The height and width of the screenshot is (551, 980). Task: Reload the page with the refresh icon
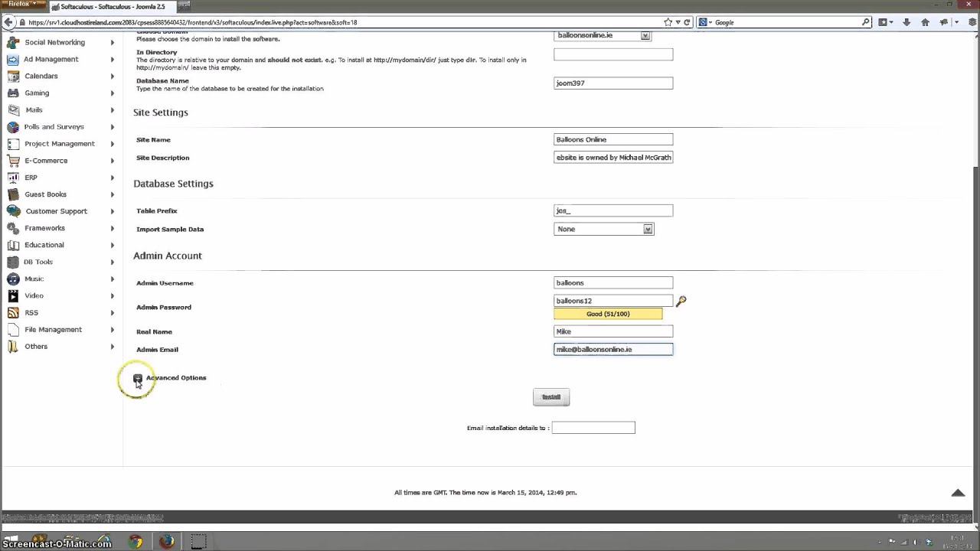point(688,22)
